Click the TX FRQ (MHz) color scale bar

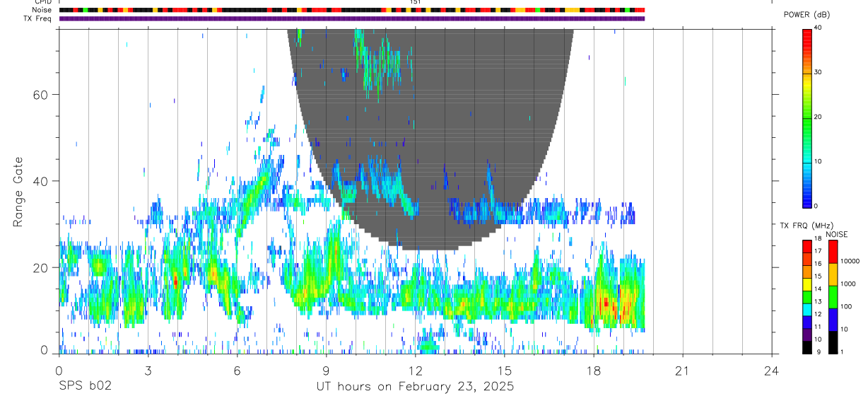pos(807,296)
